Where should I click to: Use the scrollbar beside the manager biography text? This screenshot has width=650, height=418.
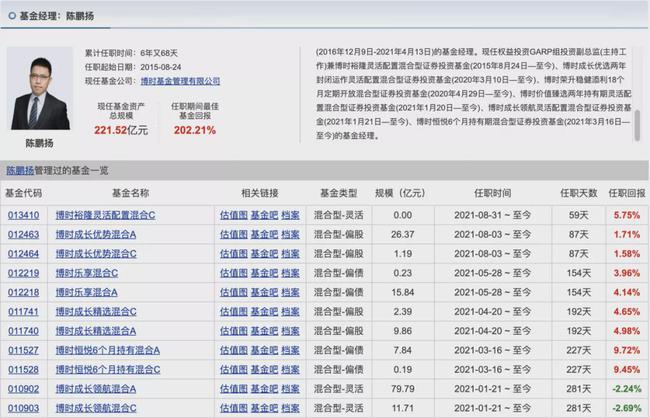637,124
